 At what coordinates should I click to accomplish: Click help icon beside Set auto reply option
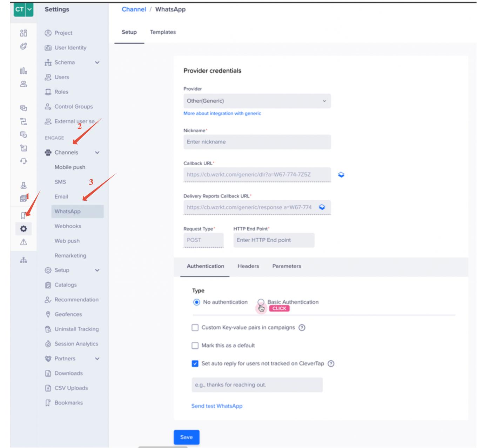tap(331, 364)
